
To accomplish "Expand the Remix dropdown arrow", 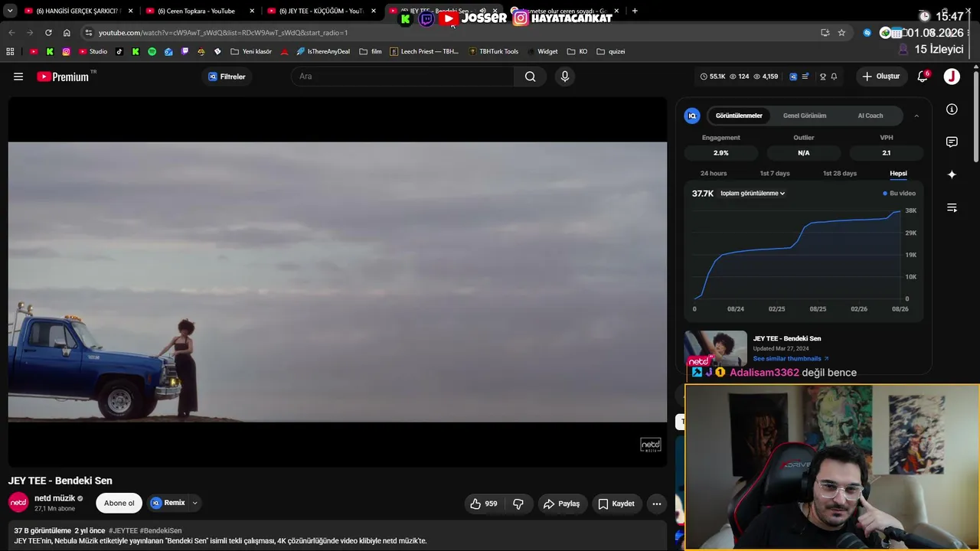I will [x=195, y=503].
